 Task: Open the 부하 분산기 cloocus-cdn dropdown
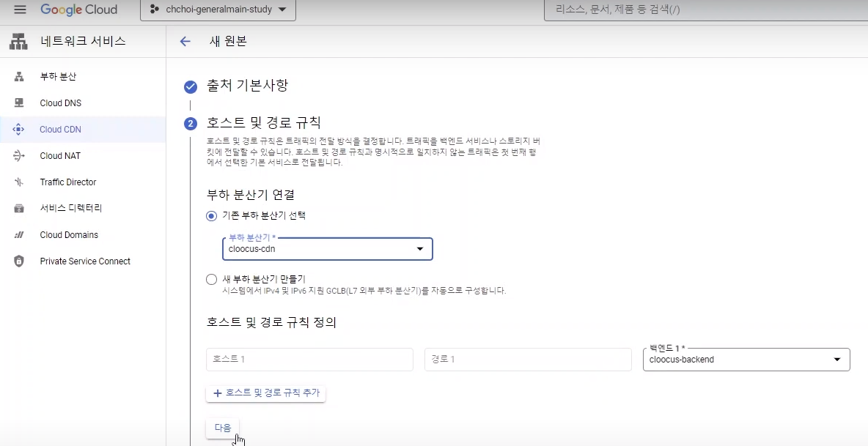coord(327,249)
